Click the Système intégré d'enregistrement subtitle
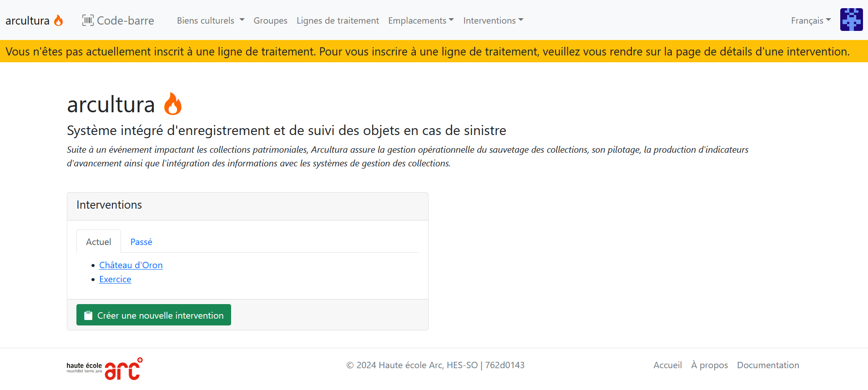Viewport: 868px width, 390px height. [287, 130]
